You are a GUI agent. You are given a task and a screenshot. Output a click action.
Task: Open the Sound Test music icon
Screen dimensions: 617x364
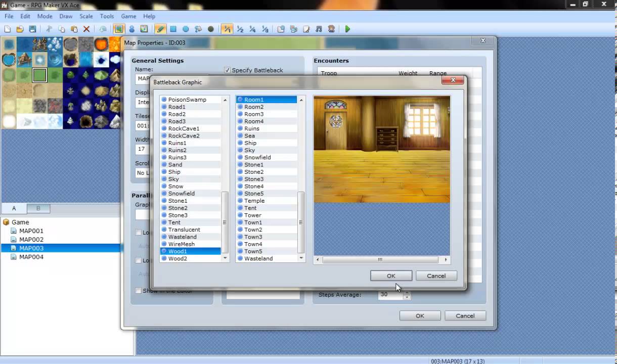click(319, 29)
